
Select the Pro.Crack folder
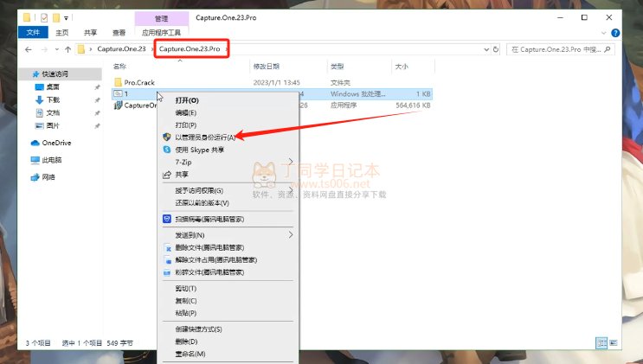[x=139, y=82]
